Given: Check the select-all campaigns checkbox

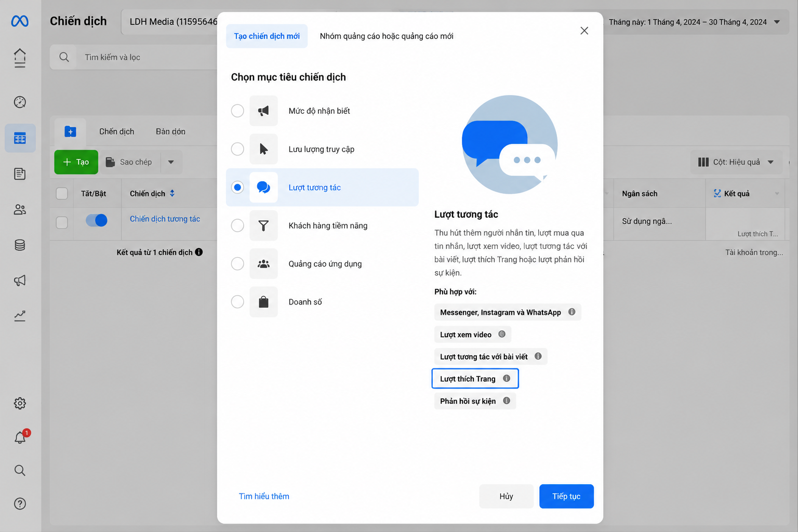Looking at the screenshot, I should [62, 193].
